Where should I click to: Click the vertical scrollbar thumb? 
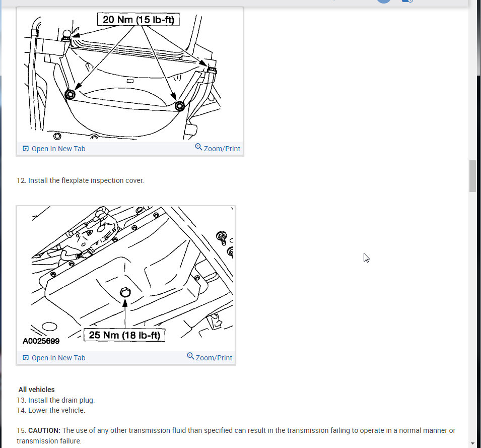coord(472,176)
